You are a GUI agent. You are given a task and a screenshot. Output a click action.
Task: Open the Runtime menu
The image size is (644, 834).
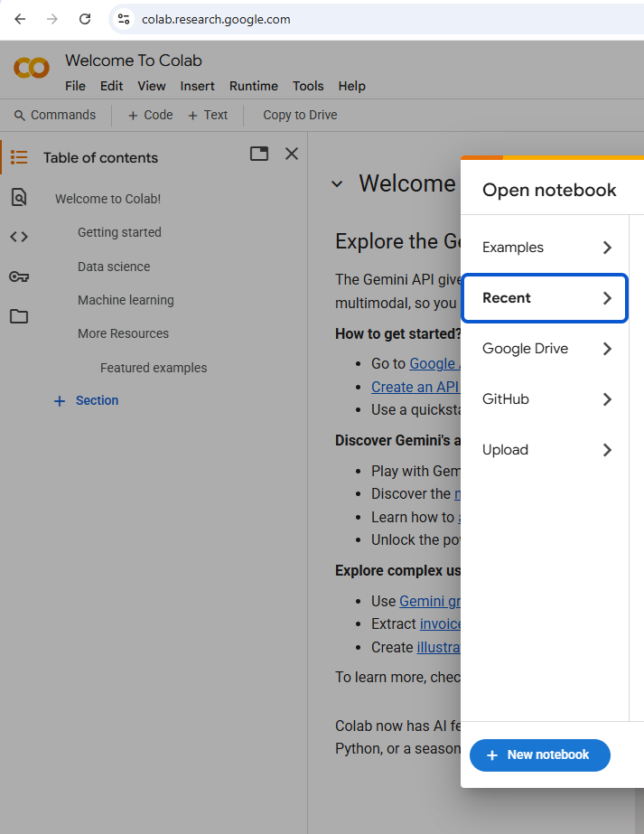(x=254, y=86)
